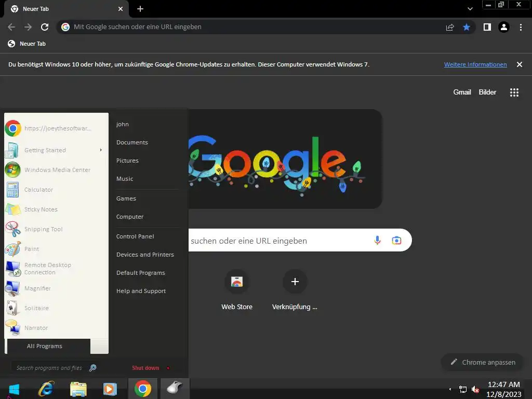The image size is (532, 399).
Task: Show hidden system tray icons
Action: click(450, 389)
